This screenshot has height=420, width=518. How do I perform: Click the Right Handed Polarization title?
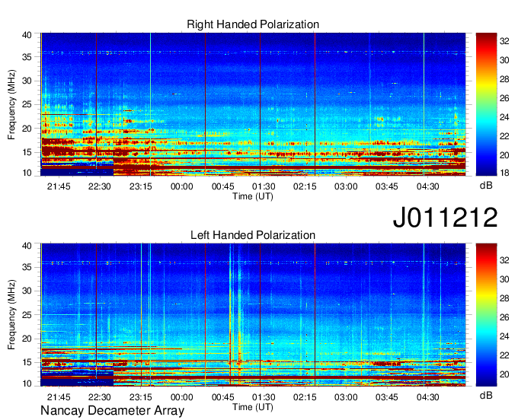(x=253, y=24)
